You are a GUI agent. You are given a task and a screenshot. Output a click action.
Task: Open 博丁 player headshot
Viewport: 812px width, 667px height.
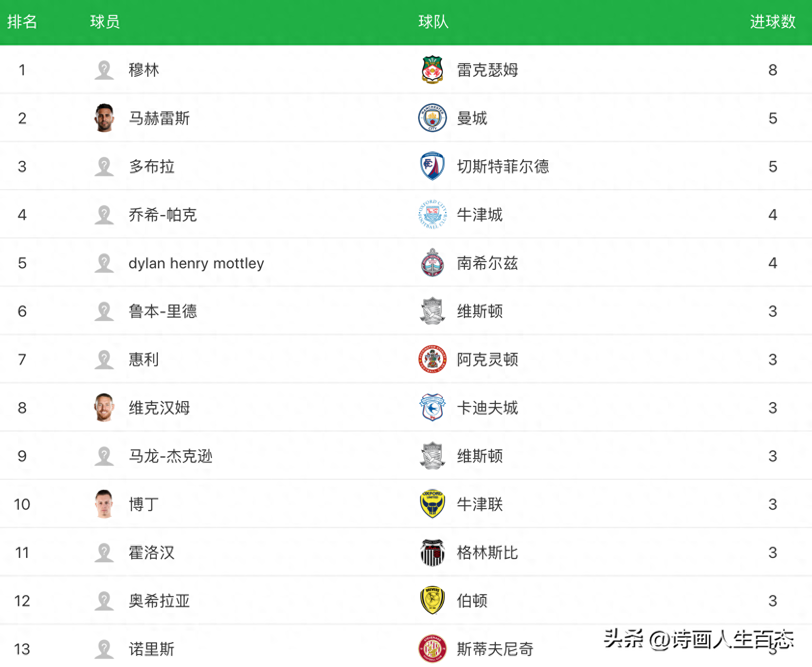(104, 504)
